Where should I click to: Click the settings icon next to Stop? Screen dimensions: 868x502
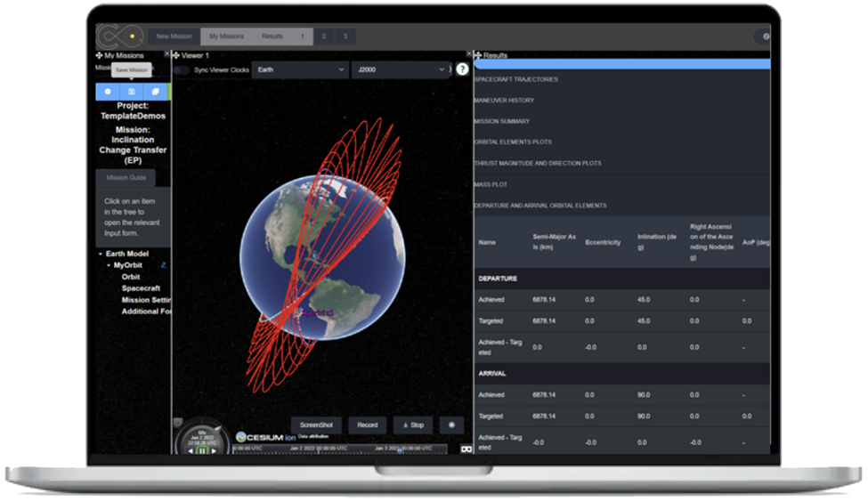tap(451, 425)
